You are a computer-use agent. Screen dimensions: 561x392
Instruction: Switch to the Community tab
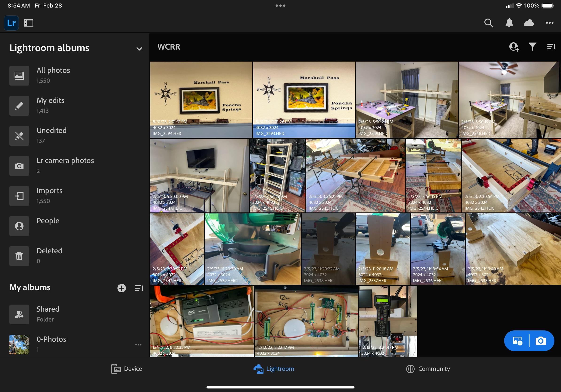click(428, 368)
